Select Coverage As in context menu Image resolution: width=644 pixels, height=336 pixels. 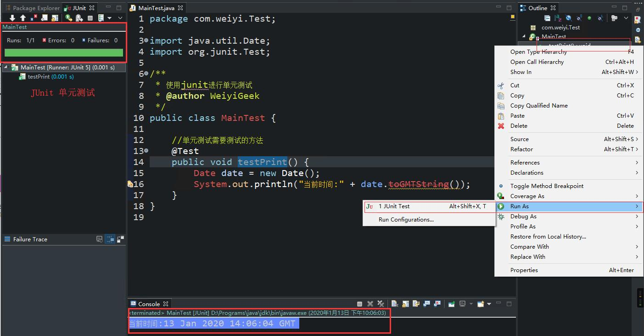[x=568, y=196]
